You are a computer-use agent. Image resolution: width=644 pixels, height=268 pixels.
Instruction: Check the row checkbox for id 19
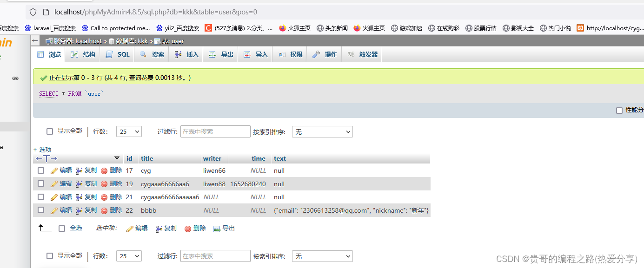pyautogui.click(x=41, y=183)
